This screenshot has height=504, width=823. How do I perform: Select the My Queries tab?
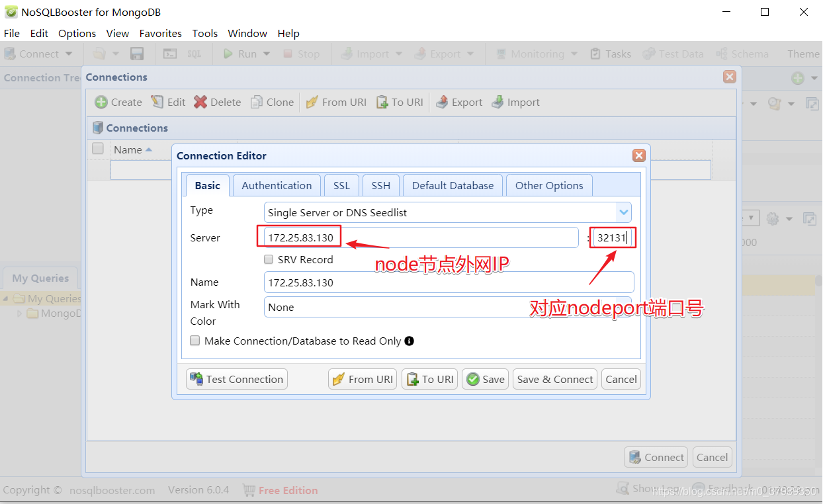point(40,278)
